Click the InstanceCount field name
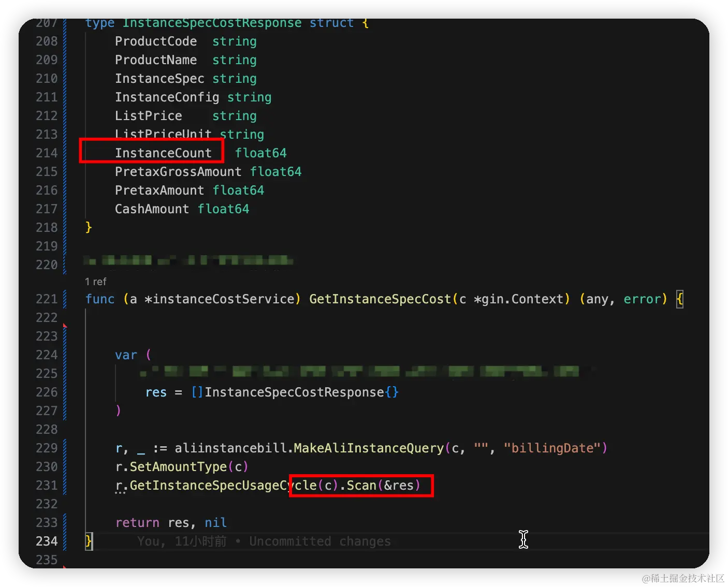Screen dimensions: 728x587 (x=163, y=153)
